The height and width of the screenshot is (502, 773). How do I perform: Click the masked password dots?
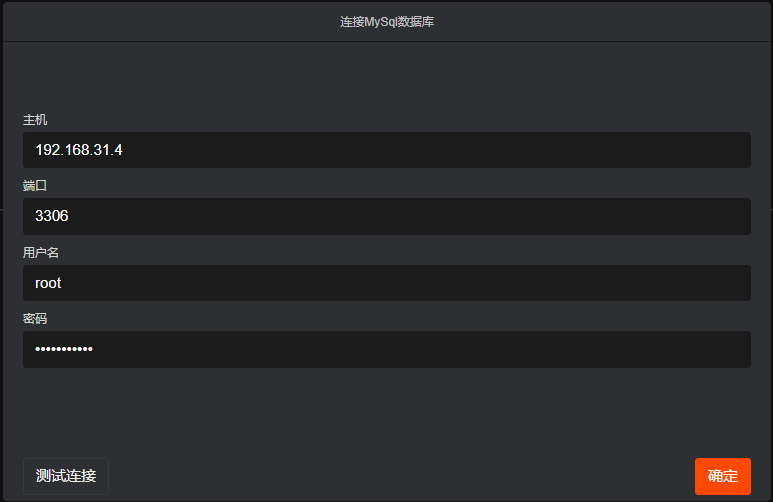coord(63,349)
